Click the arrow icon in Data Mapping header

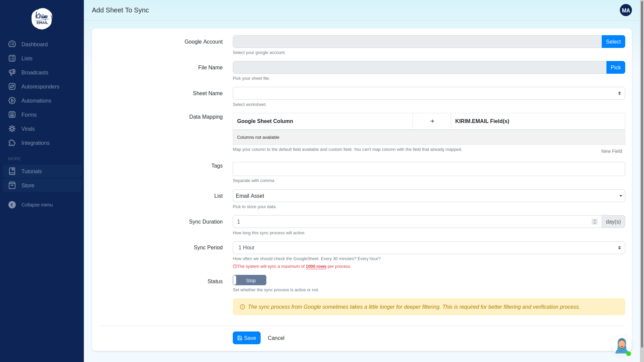click(432, 121)
